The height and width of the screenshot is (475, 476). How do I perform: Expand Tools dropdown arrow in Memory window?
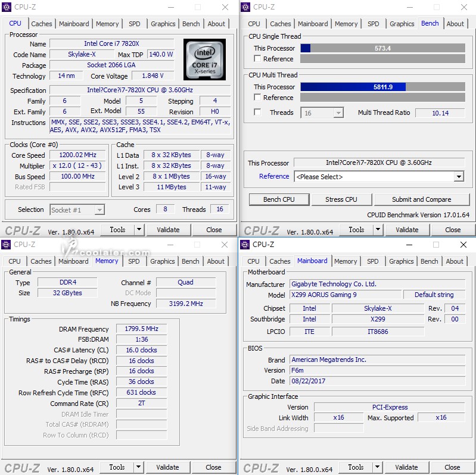(x=138, y=467)
